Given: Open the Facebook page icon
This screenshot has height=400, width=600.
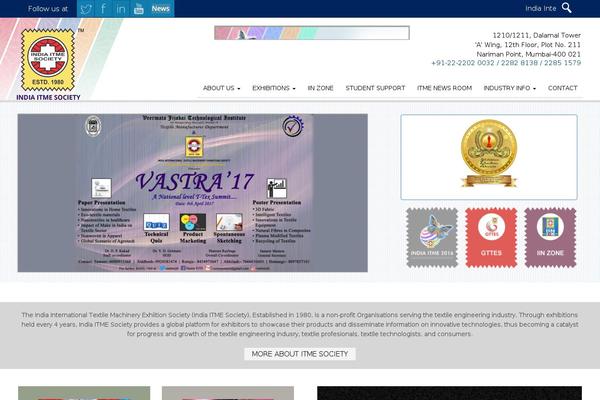Looking at the screenshot, I should (103, 9).
